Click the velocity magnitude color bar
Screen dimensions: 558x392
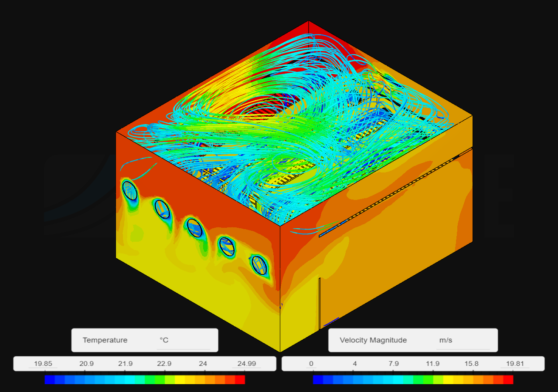[413, 379]
